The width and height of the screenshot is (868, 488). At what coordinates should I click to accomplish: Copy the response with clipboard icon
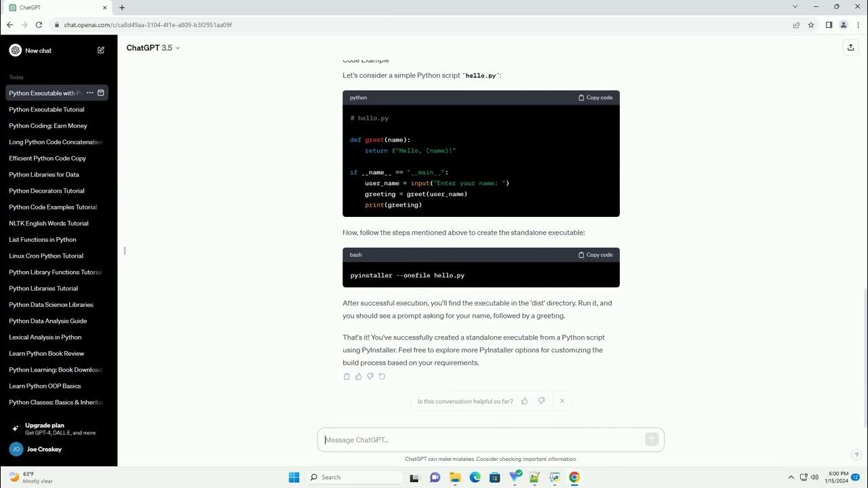click(347, 376)
